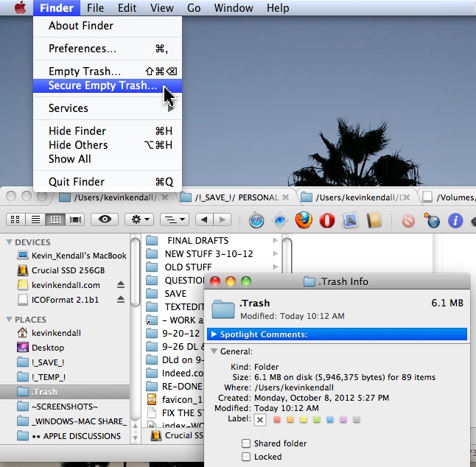
Task: Check the Locked checkbox
Action: click(x=246, y=457)
